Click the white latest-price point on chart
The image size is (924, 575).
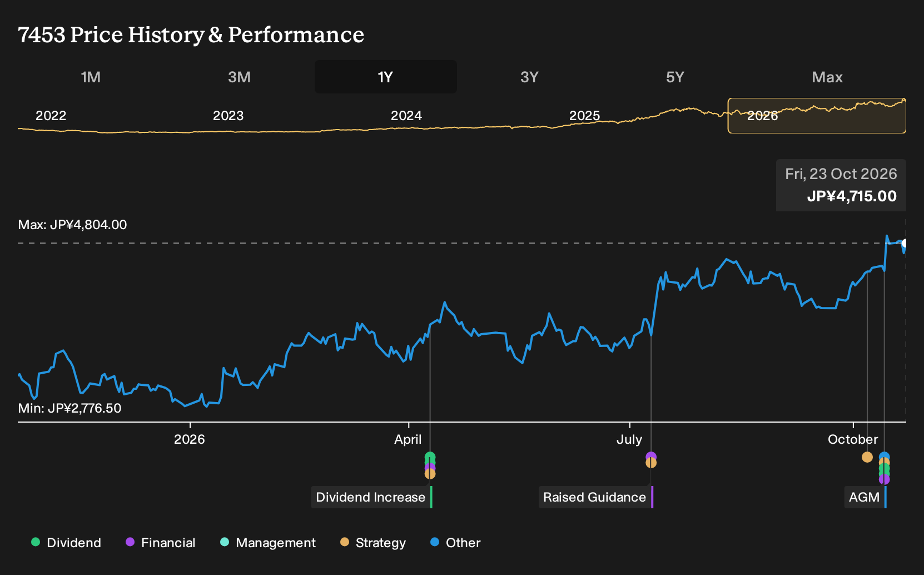pos(905,243)
